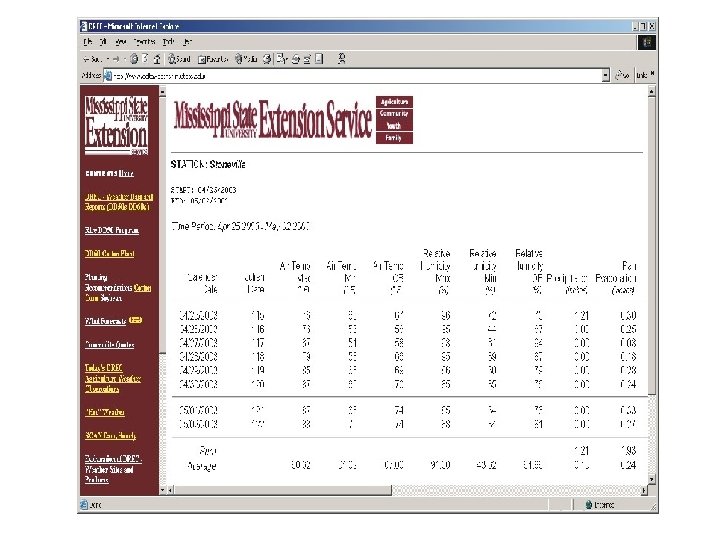Print the page using the printer icon

[x=296, y=59]
